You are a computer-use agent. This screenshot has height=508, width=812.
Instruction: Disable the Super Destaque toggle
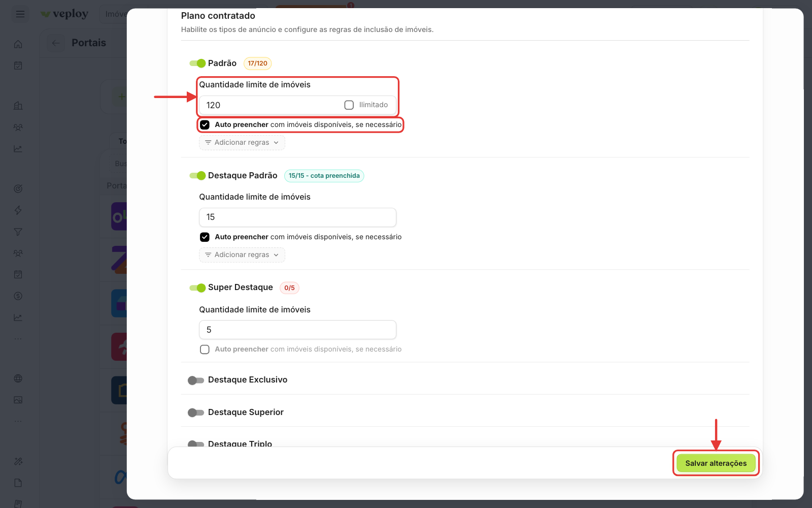[x=197, y=288]
